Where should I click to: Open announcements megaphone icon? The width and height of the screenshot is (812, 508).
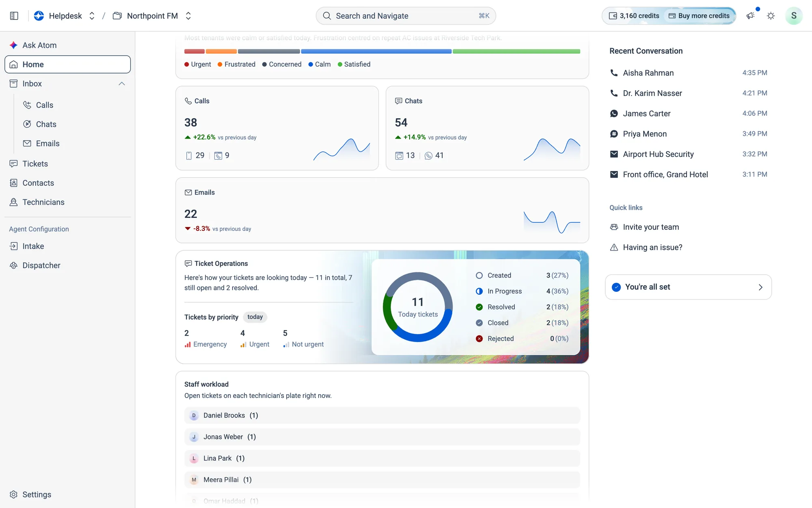750,16
